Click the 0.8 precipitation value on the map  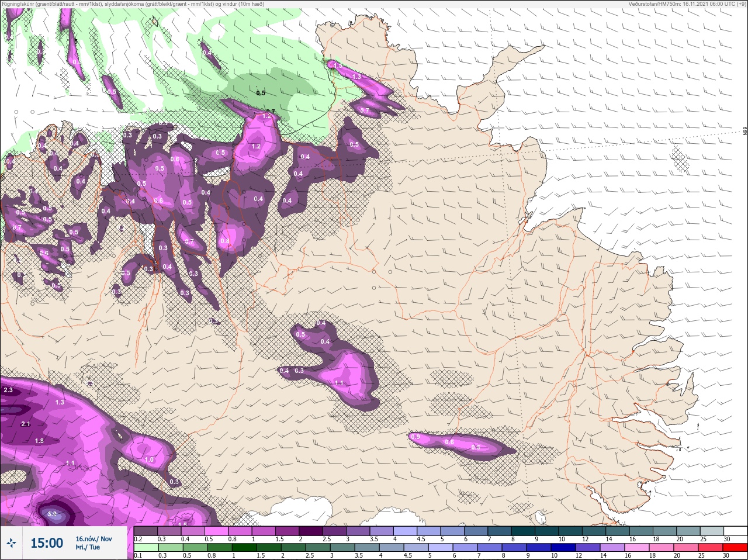pyautogui.click(x=226, y=241)
